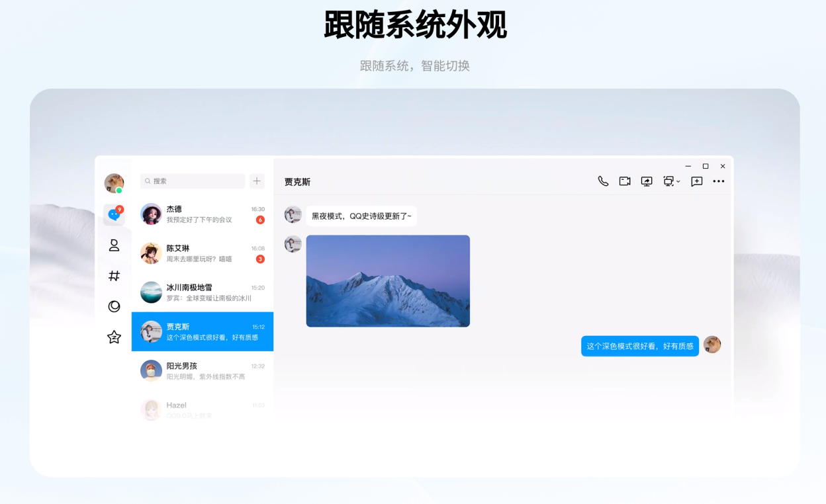The image size is (826, 504).
Task: Start a video call in chat header
Action: click(x=625, y=181)
